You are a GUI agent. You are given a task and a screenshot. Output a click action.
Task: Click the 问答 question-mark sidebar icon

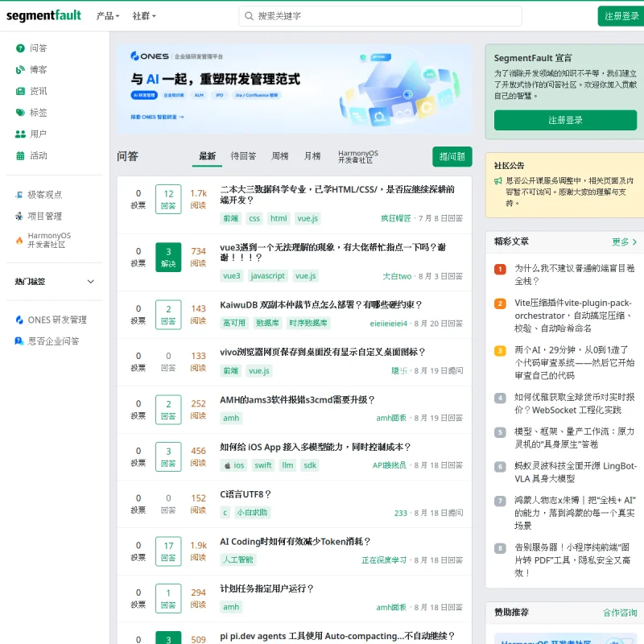pos(20,48)
